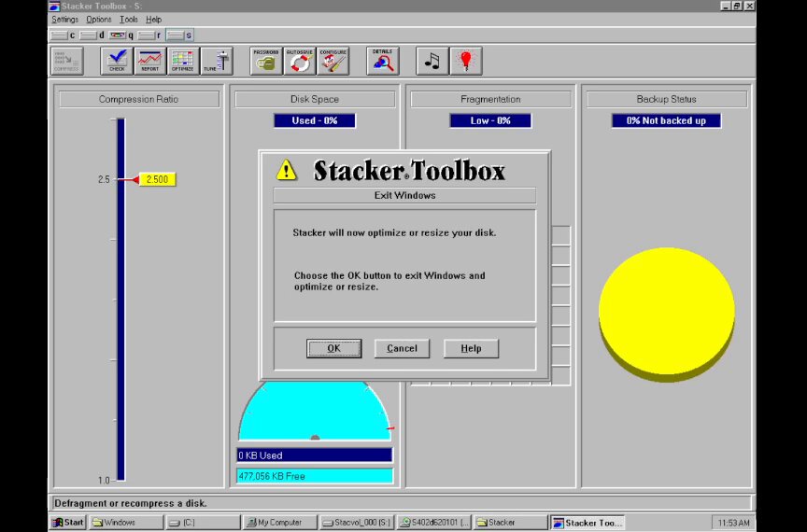Screen dimensions: 807x532
Task: Confirm with the OK button
Action: tap(334, 348)
